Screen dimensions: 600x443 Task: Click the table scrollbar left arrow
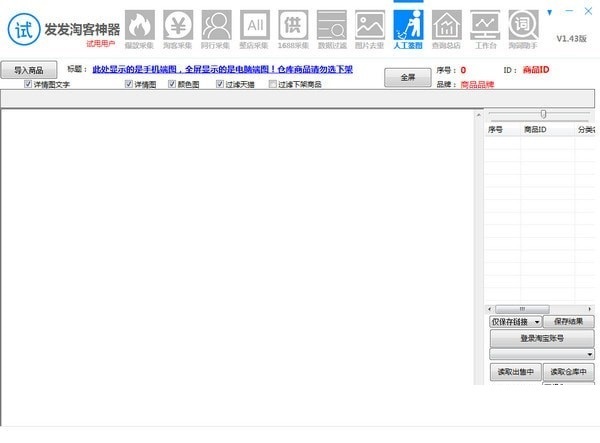click(x=490, y=309)
